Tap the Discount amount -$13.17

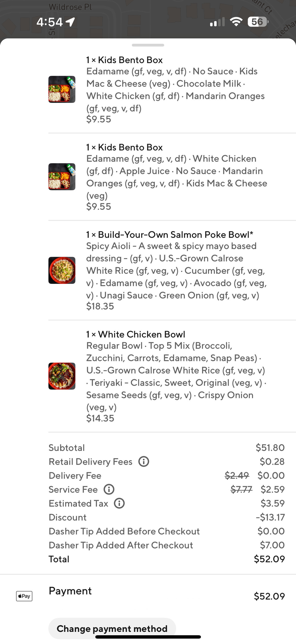tap(270, 517)
